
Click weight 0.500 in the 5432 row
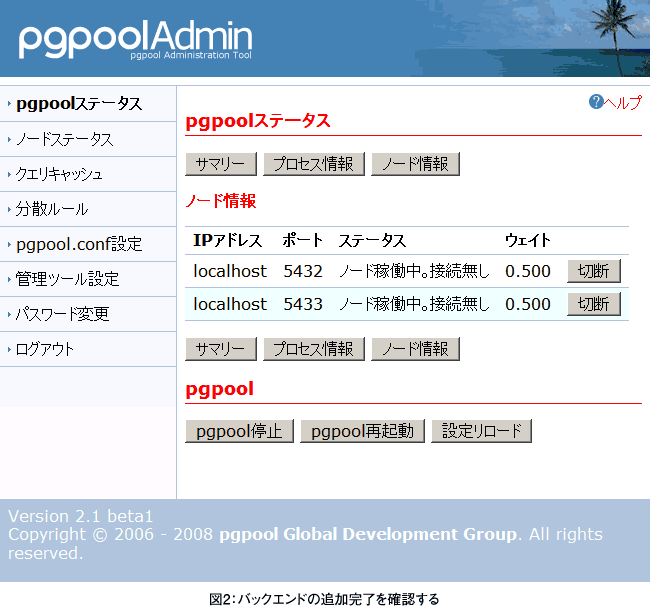528,271
